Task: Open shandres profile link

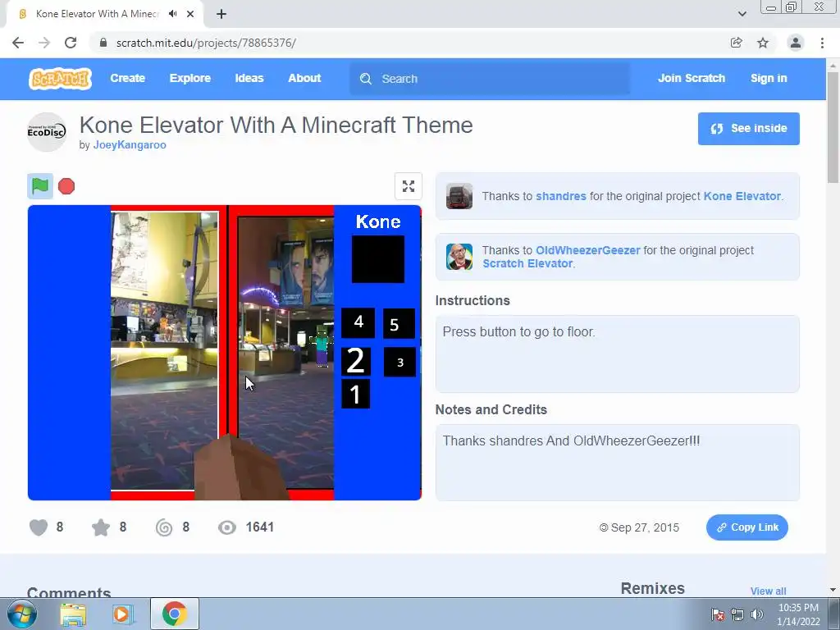Action: [561, 196]
